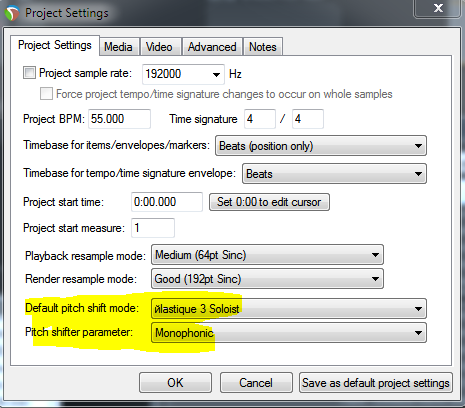Click the 'Pitch shifter parameter:' label
The image size is (465, 408).
tap(79, 332)
